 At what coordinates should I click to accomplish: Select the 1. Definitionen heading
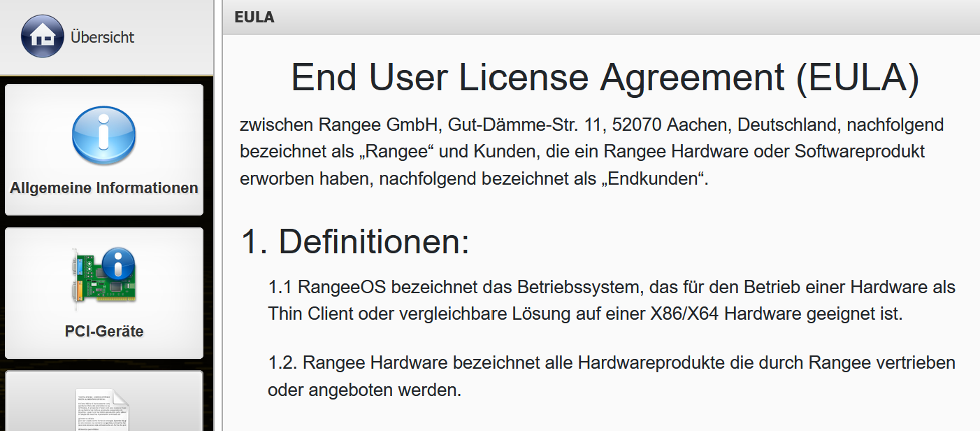click(x=355, y=242)
